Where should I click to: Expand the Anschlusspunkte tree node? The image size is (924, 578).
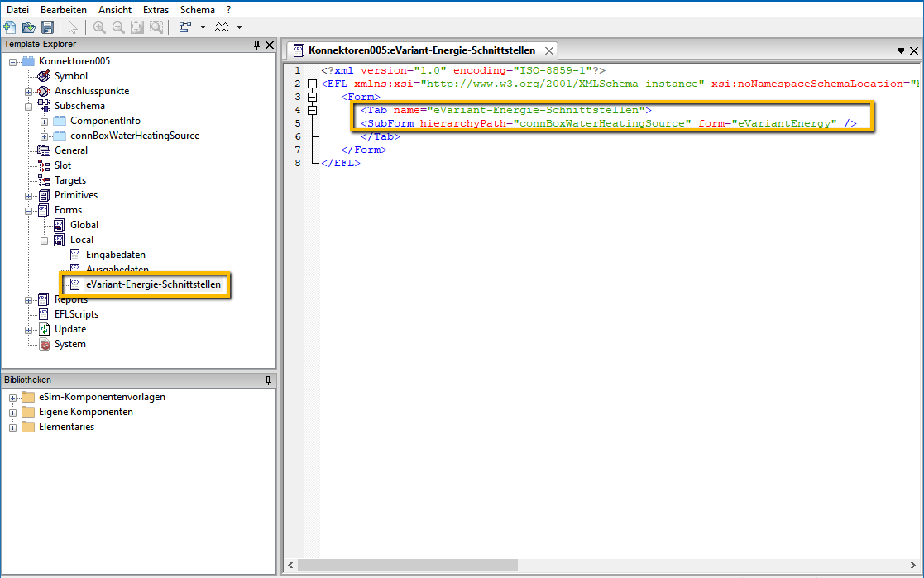click(x=28, y=92)
